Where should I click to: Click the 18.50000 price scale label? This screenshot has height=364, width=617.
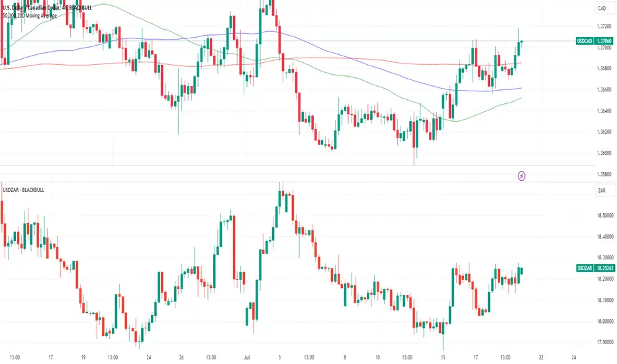(x=605, y=216)
